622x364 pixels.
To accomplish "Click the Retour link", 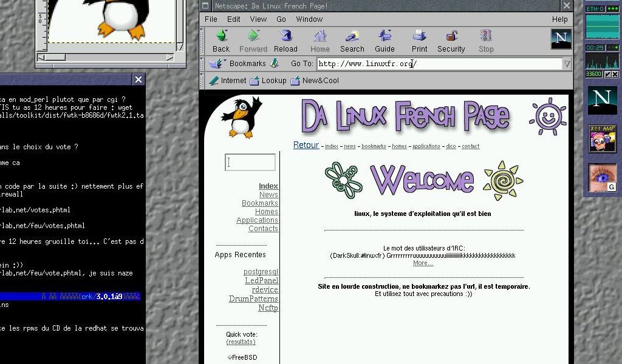I will coord(306,145).
